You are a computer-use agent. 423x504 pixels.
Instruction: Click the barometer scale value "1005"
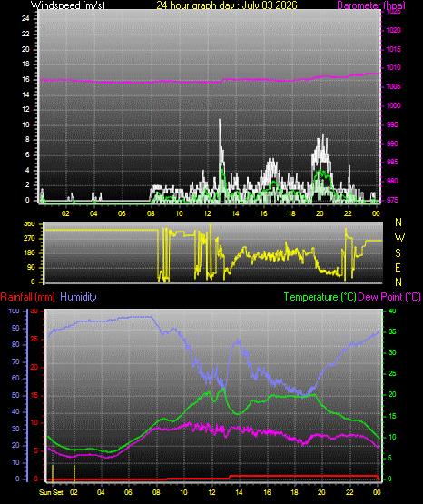[393, 86]
